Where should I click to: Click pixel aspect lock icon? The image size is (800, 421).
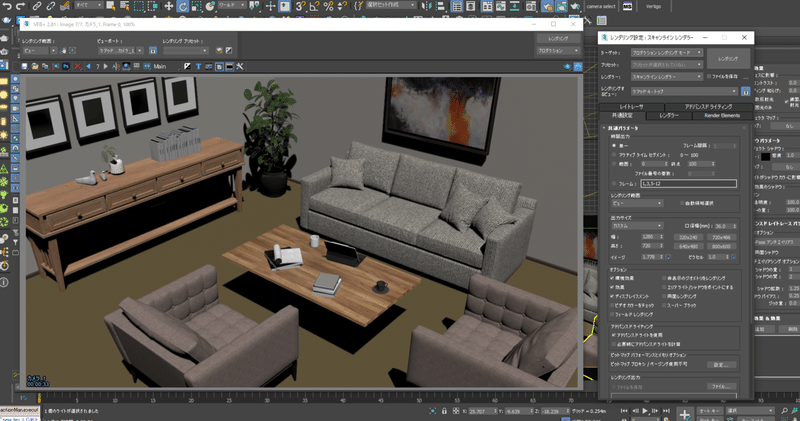coord(734,257)
